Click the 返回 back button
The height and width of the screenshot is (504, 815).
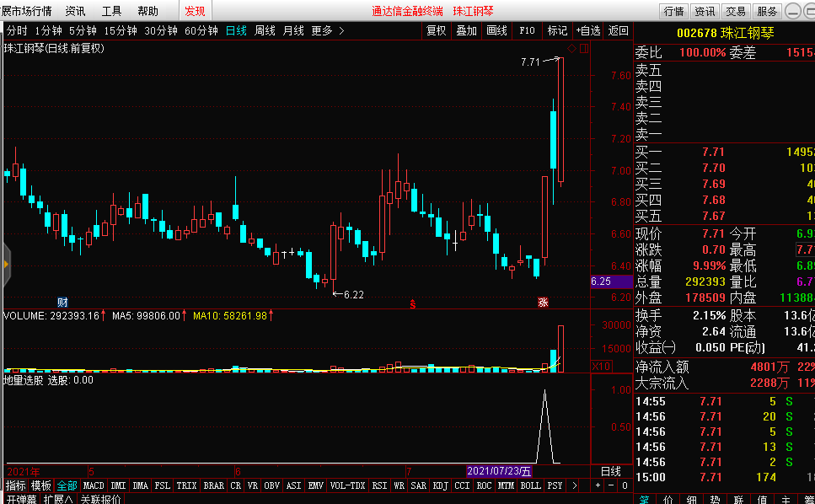click(618, 31)
